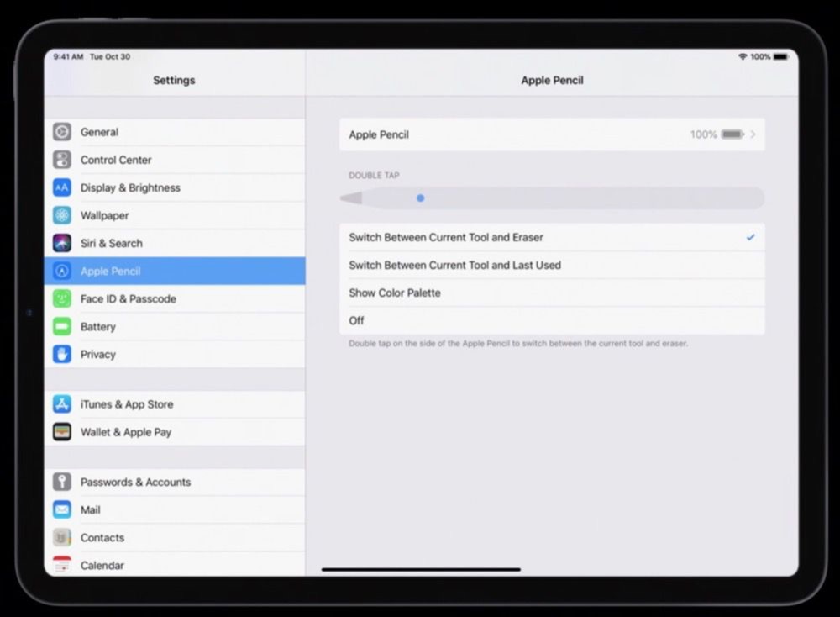The width and height of the screenshot is (840, 617).
Task: Tap the Apple Pencil battery level icon
Action: [x=732, y=134]
